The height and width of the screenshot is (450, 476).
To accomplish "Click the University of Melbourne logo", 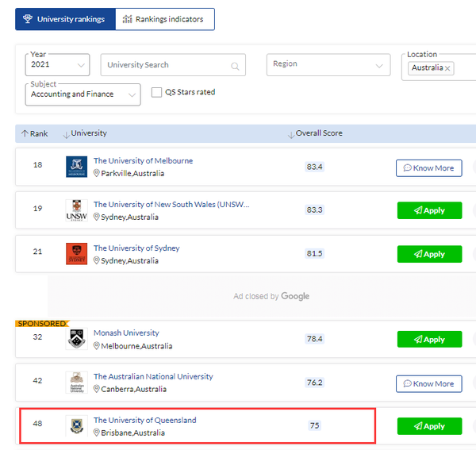I will (x=76, y=167).
